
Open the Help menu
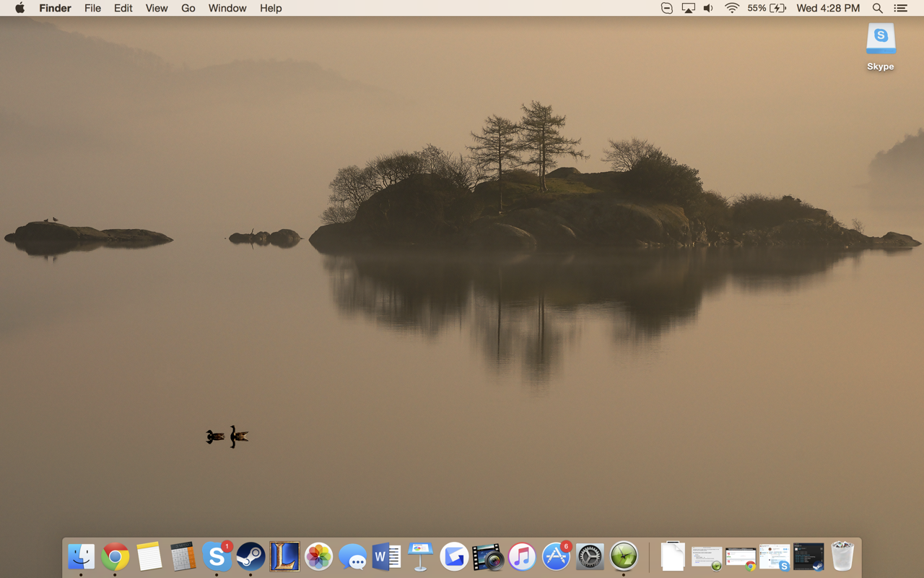point(271,8)
